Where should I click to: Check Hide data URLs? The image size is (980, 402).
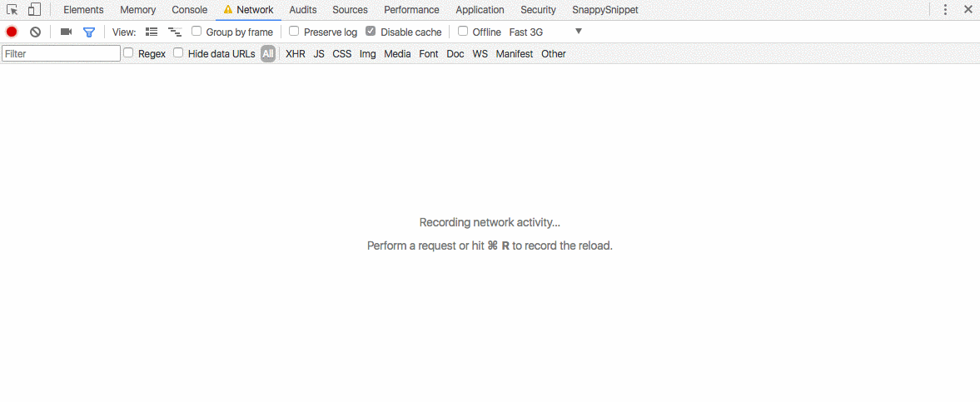pos(178,53)
